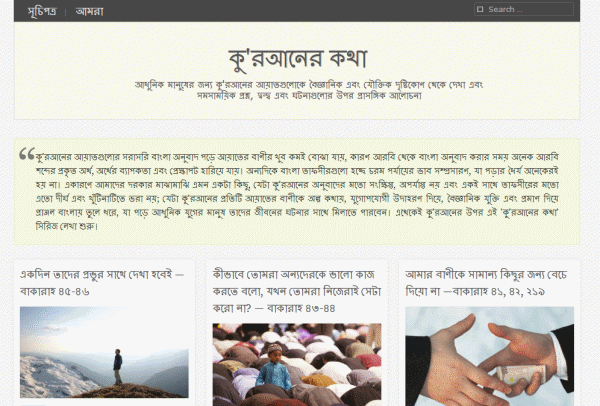Click the Search input field

tap(523, 9)
